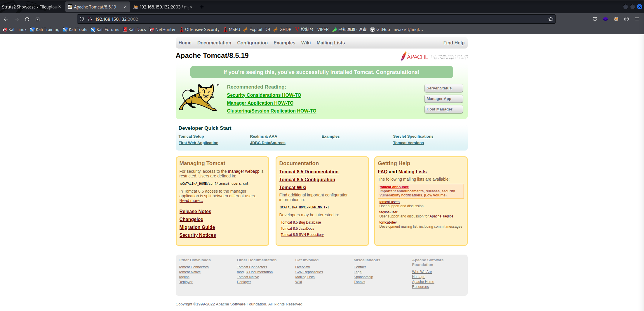Open the tomcat-announce mailing list link
Viewport: 644px width, 311px height.
(394, 187)
